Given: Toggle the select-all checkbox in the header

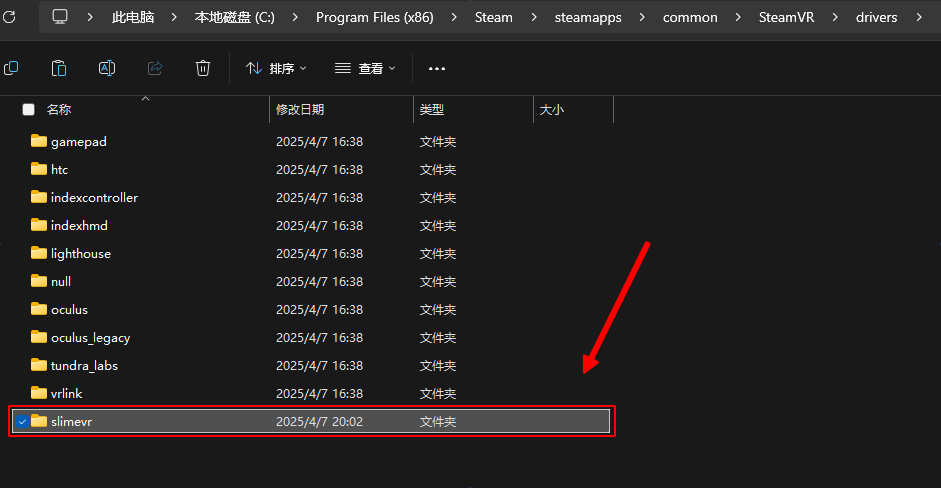Looking at the screenshot, I should tap(28, 110).
